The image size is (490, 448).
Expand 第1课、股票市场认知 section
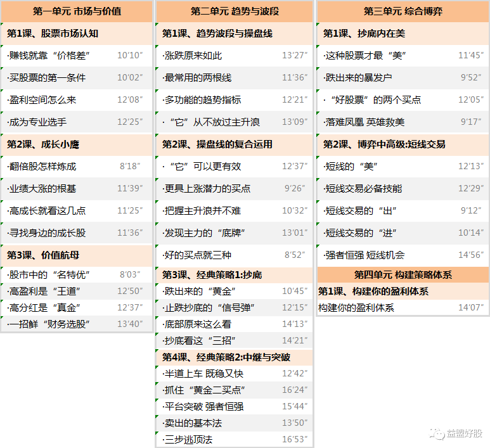tap(53, 34)
